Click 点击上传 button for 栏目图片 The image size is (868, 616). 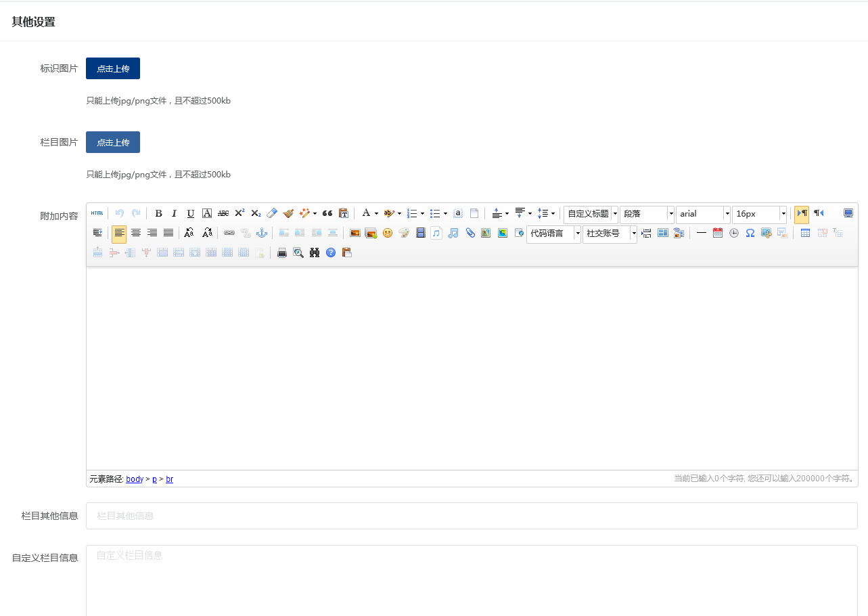pyautogui.click(x=113, y=142)
